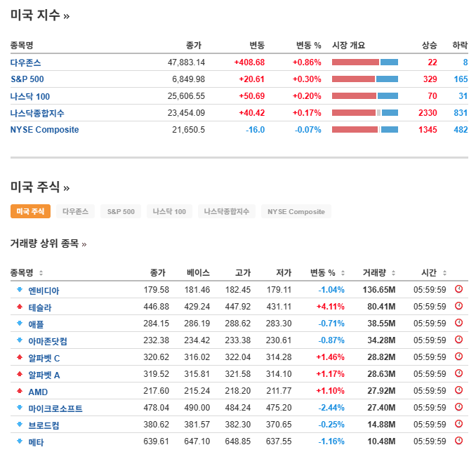Image resolution: width=476 pixels, height=452 pixels.
Task: Select the 미국 주식 tab
Action: click(x=30, y=211)
